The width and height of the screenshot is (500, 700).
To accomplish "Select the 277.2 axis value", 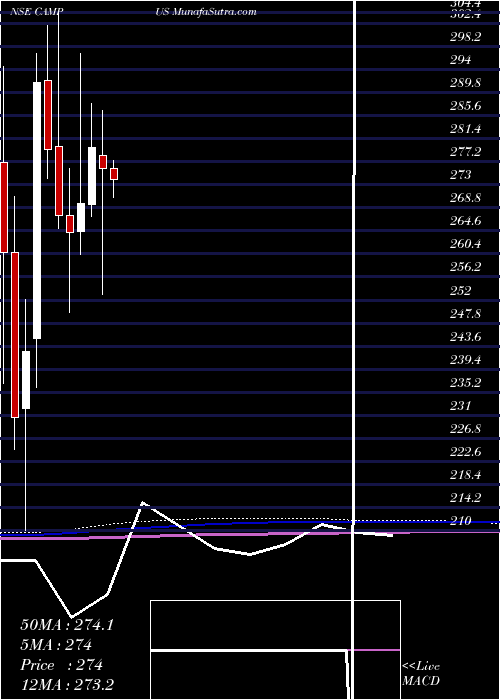I will click(465, 152).
